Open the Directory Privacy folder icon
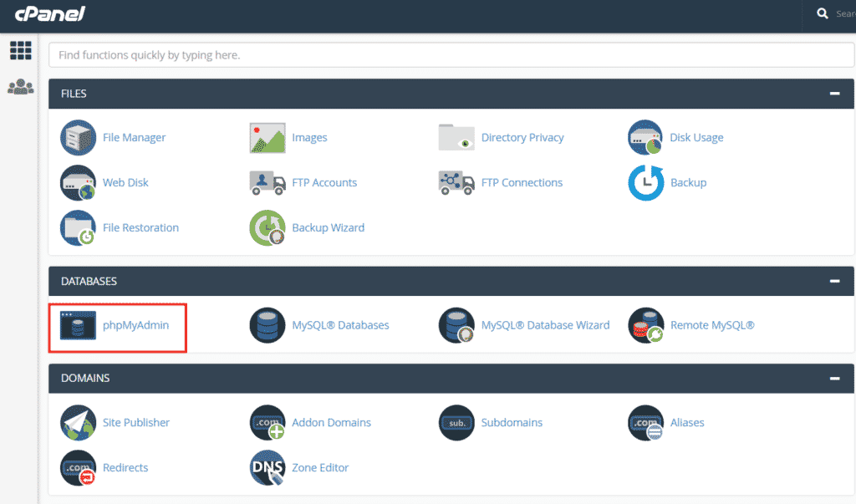The image size is (856, 504). click(x=456, y=137)
